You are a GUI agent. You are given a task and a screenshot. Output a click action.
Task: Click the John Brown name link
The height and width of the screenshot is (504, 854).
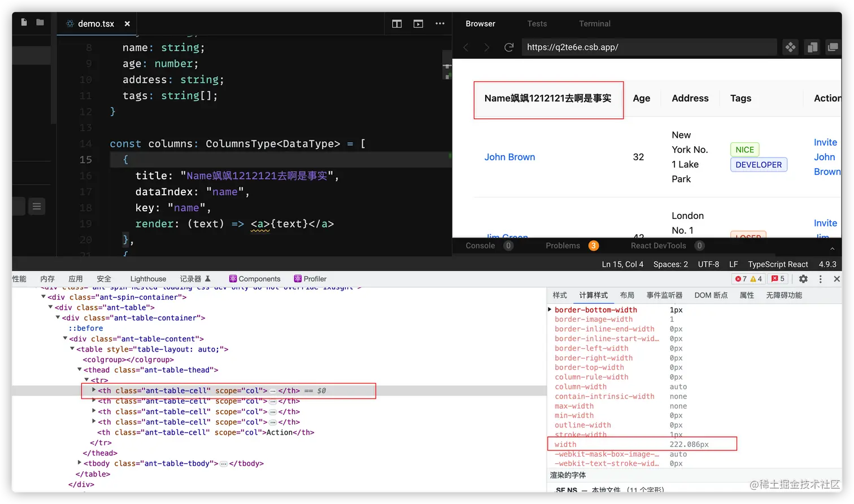click(509, 157)
